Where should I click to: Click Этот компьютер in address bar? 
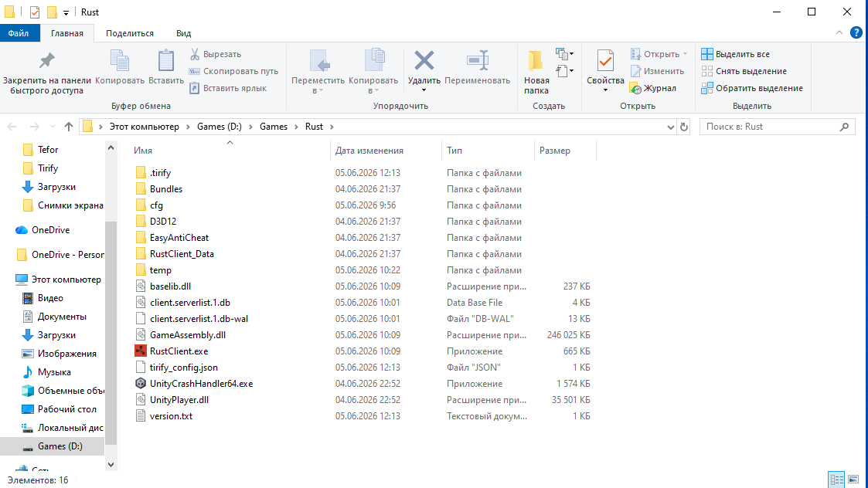[144, 127]
